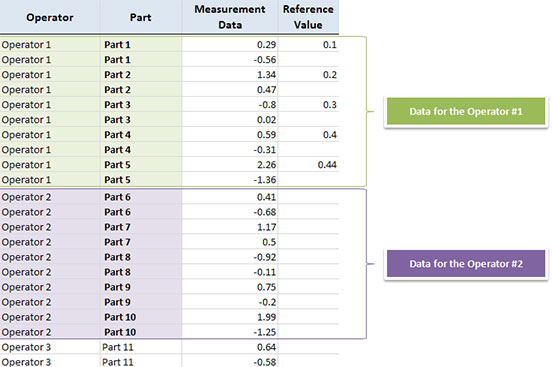Image resolution: width=552 pixels, height=367 pixels.
Task: Click the 0.75 measurement cell
Action: coord(230,287)
